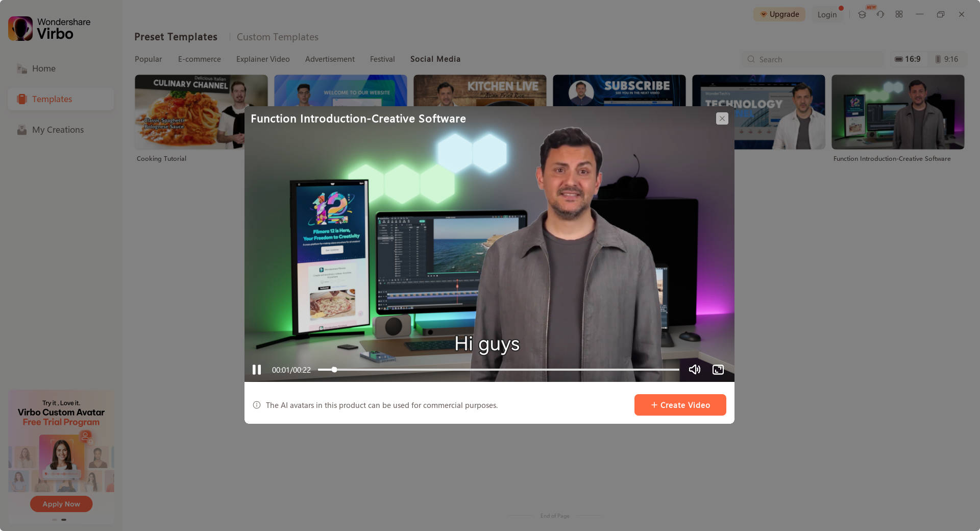The height and width of the screenshot is (531, 980).
Task: Click the search magnifier icon
Action: (x=751, y=59)
